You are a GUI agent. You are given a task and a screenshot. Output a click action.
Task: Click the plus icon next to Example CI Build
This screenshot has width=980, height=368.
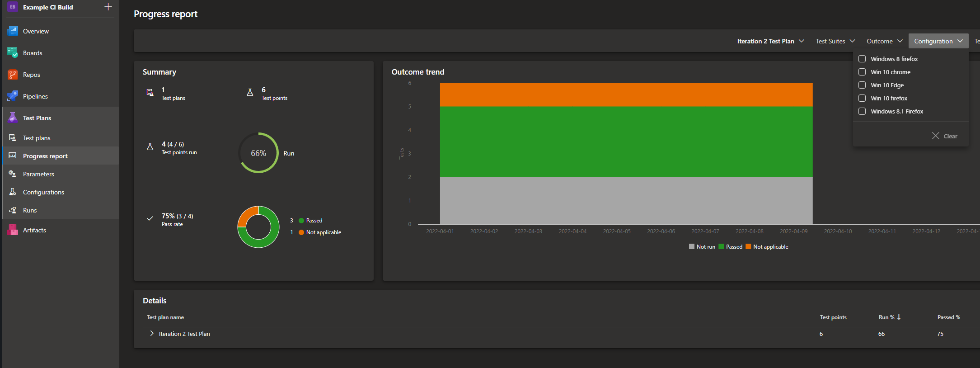tap(108, 7)
